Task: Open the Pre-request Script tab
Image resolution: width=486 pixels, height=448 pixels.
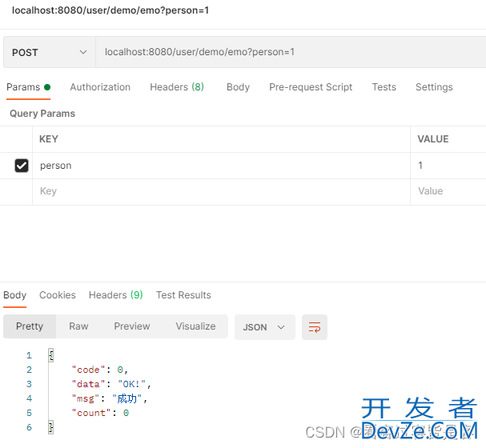Action: (311, 87)
